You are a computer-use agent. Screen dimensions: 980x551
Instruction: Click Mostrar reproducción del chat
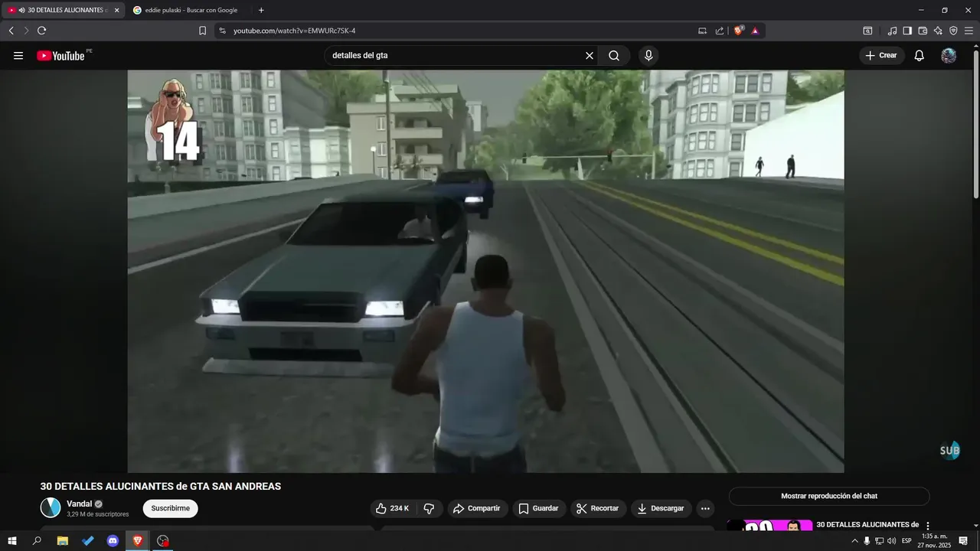point(829,496)
